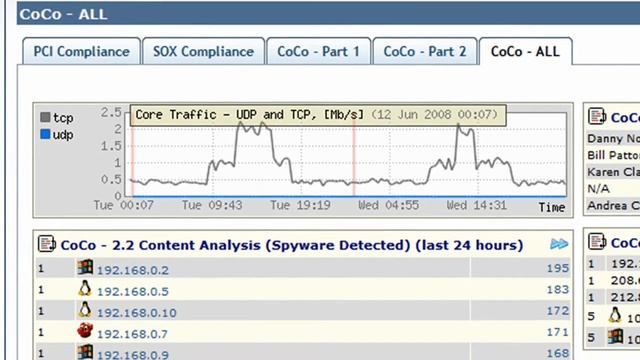This screenshot has width=640, height=360.
Task: Click the report icon in lower right panel
Action: point(597,241)
